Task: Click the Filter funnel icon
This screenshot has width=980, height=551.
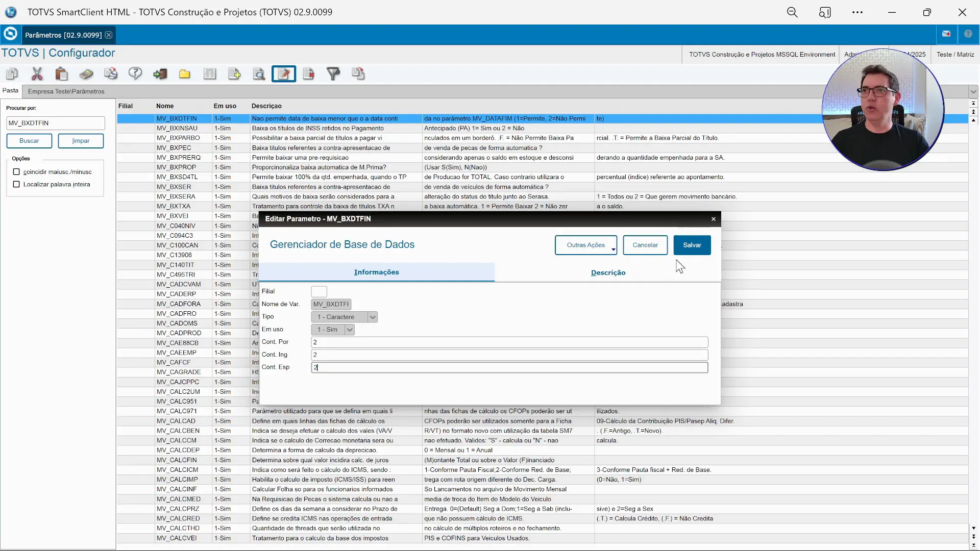Action: 333,74
